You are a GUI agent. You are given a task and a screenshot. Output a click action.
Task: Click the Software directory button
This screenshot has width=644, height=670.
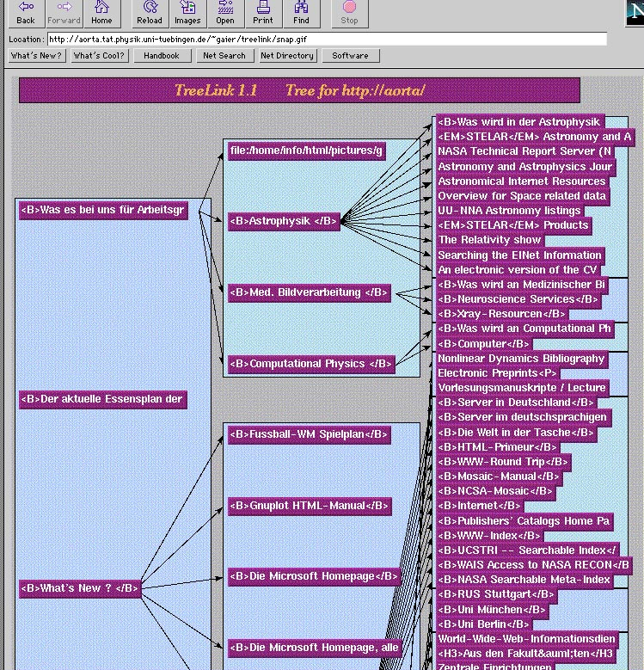(x=350, y=56)
